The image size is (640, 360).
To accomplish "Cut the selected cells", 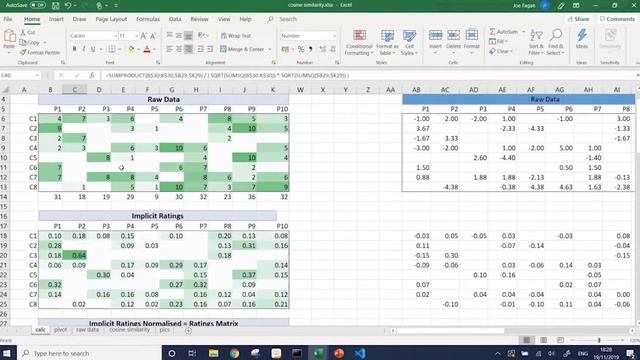I will (x=28, y=32).
